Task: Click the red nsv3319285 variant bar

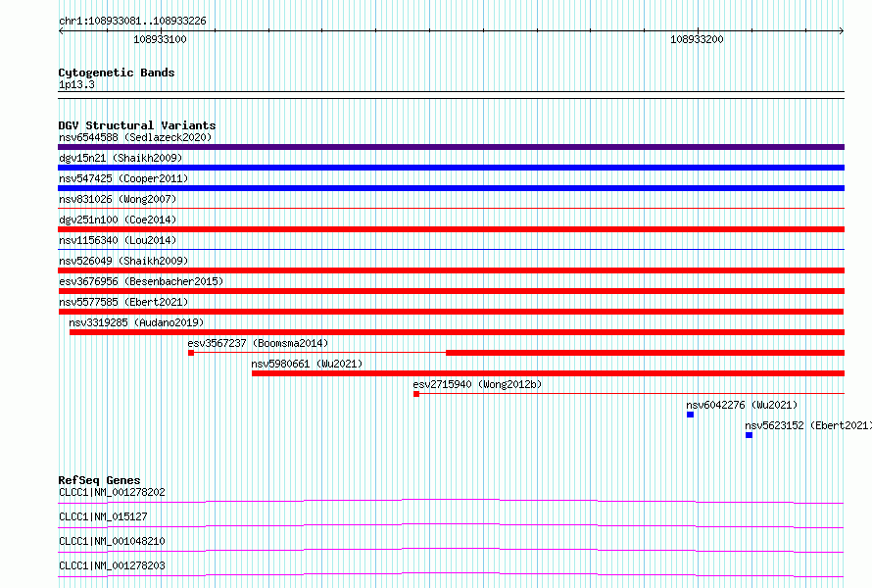Action: [458, 332]
